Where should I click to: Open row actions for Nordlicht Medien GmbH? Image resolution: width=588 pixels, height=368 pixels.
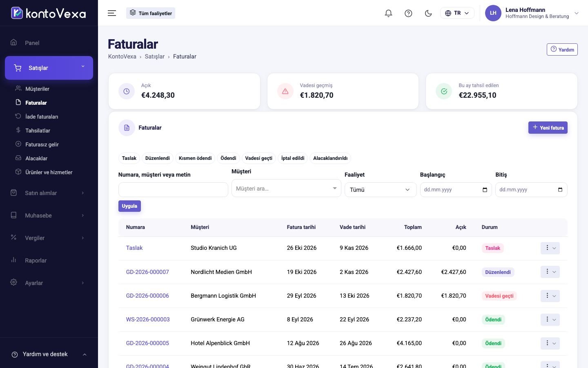tap(550, 272)
